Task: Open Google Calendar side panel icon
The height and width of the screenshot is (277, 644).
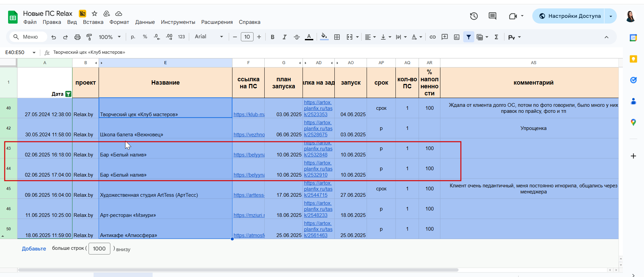Action: coord(633,38)
